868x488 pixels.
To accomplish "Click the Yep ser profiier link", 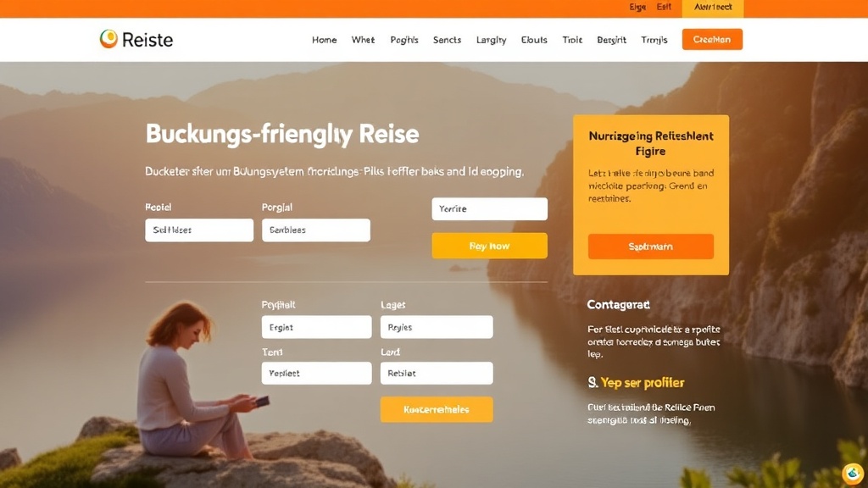I will coord(643,383).
